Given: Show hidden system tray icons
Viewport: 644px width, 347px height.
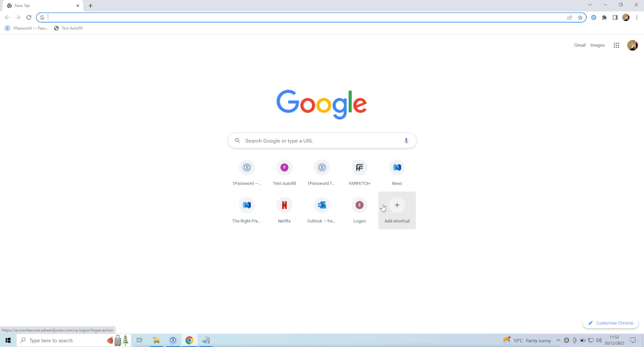Looking at the screenshot, I should 558,340.
